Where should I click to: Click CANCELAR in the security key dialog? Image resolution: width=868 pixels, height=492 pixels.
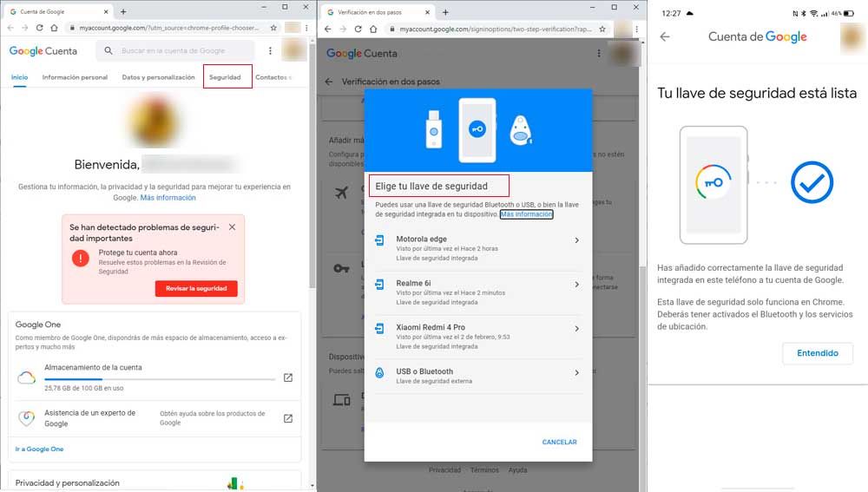tap(559, 443)
